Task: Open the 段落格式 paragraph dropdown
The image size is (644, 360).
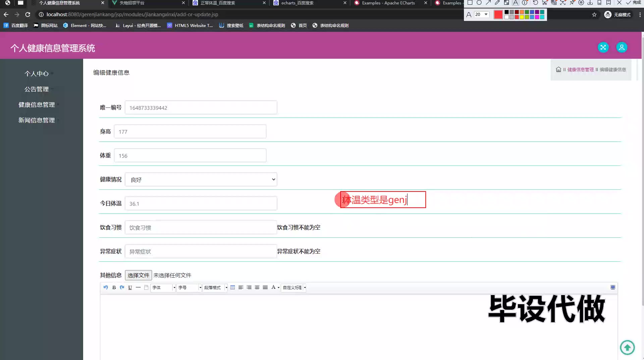Action: tap(215, 287)
